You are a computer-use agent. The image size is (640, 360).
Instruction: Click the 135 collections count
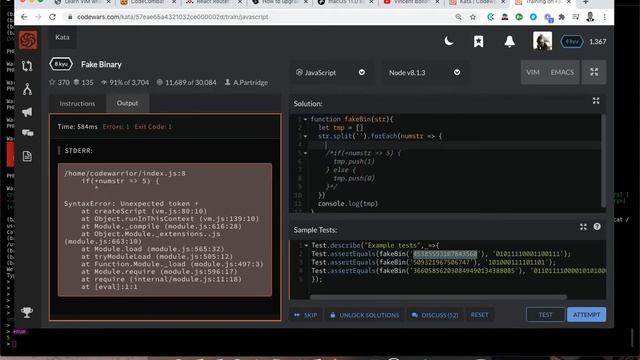click(83, 82)
